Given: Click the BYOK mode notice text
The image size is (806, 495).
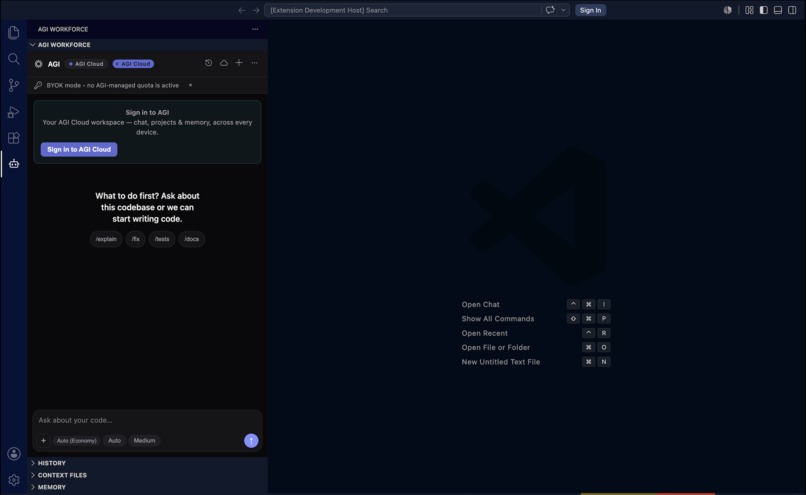Looking at the screenshot, I should [x=113, y=85].
